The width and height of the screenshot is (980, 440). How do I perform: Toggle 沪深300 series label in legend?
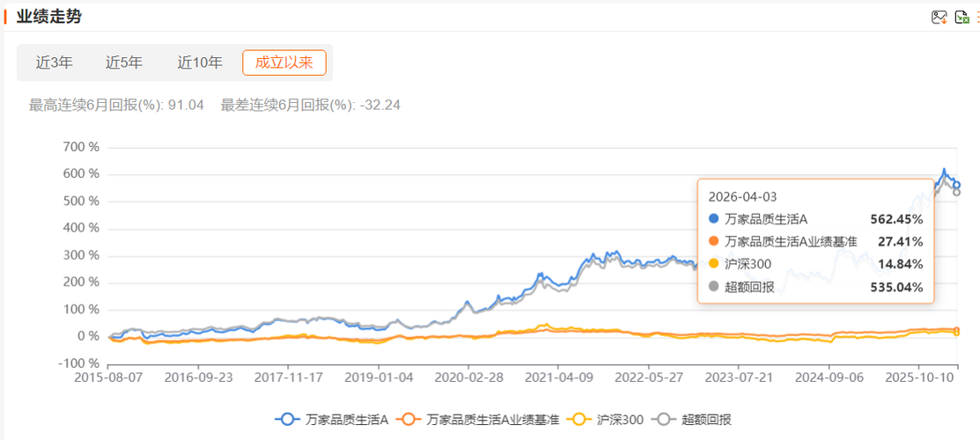[621, 420]
